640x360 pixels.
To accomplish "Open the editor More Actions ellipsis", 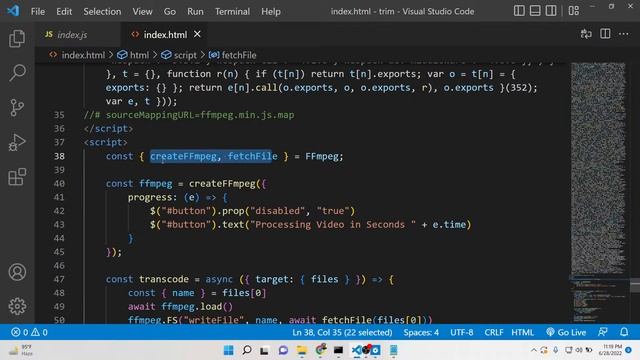I will pyautogui.click(x=624, y=34).
